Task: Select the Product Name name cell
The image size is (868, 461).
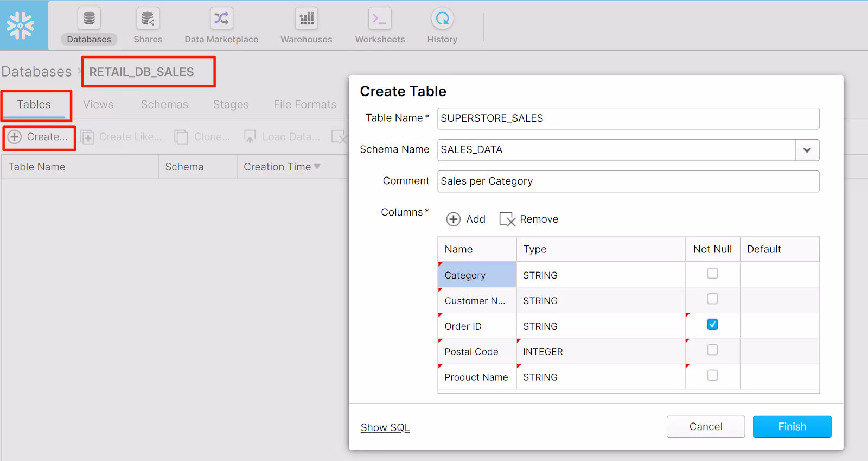Action: 477,377
